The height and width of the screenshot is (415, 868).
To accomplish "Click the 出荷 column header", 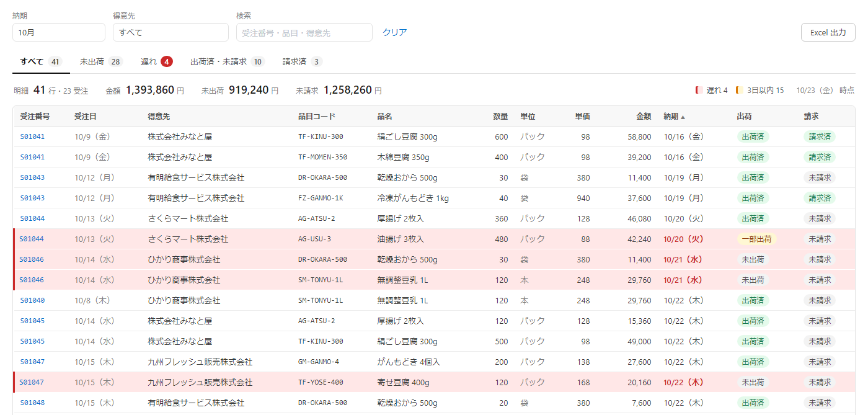I will click(x=744, y=116).
